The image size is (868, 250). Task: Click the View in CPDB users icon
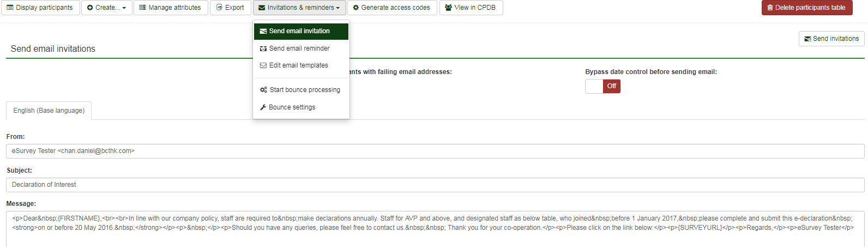click(x=448, y=8)
